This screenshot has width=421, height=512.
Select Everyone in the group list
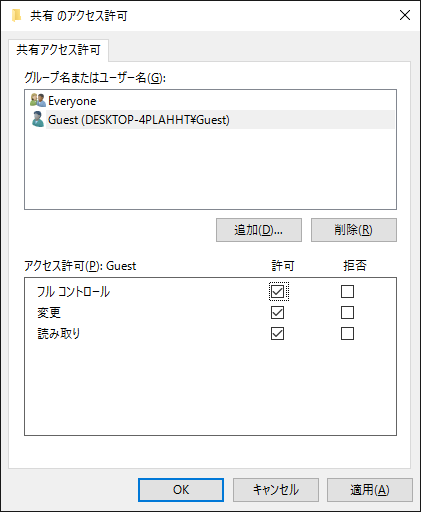[72, 101]
